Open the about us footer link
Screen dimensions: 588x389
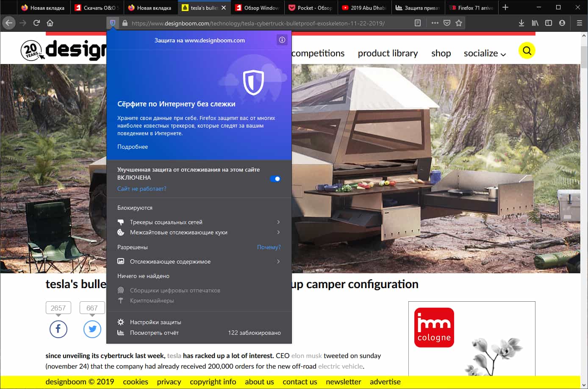coord(260,382)
